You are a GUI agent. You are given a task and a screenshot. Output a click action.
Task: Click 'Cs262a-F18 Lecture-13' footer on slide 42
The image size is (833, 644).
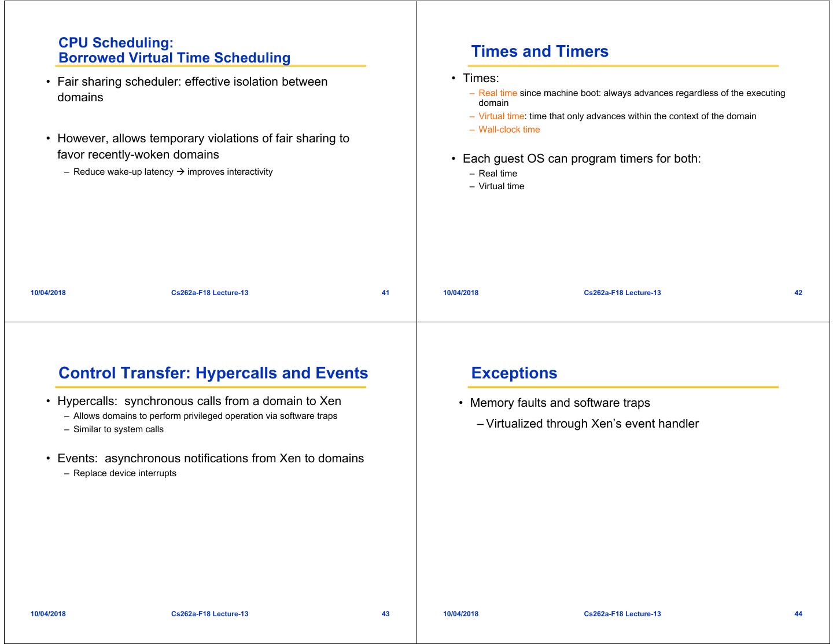tap(622, 293)
